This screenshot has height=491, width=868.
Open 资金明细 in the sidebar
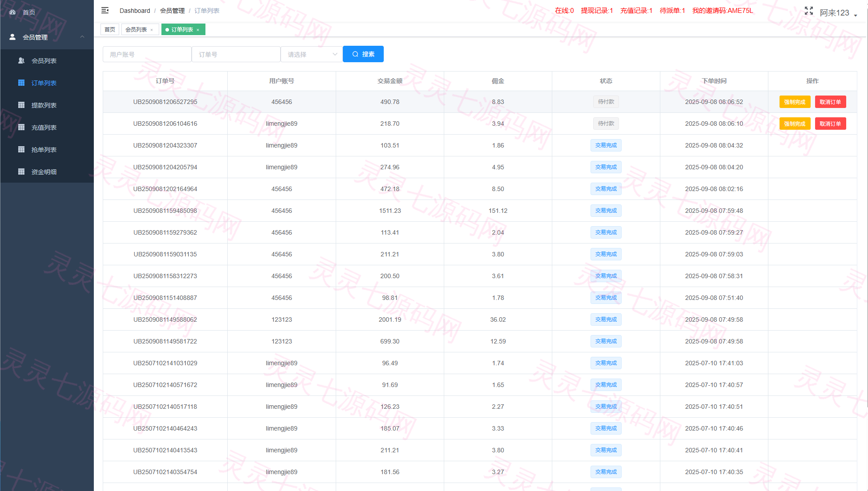(47, 172)
